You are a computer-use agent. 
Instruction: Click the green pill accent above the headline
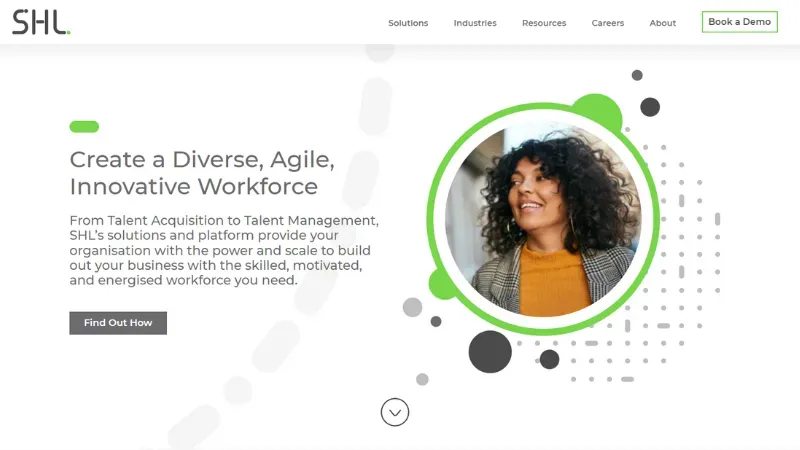84,127
